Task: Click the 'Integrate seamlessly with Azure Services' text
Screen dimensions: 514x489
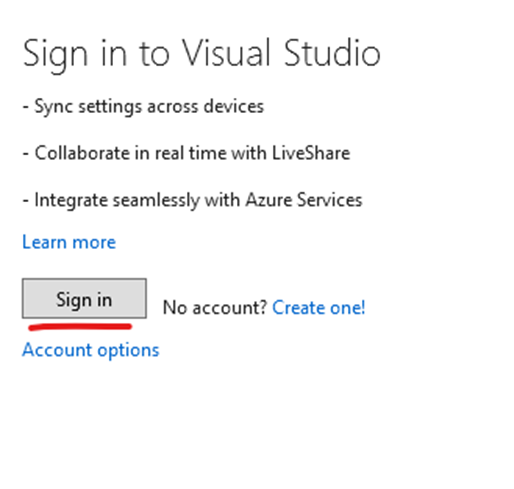Action: (x=192, y=200)
